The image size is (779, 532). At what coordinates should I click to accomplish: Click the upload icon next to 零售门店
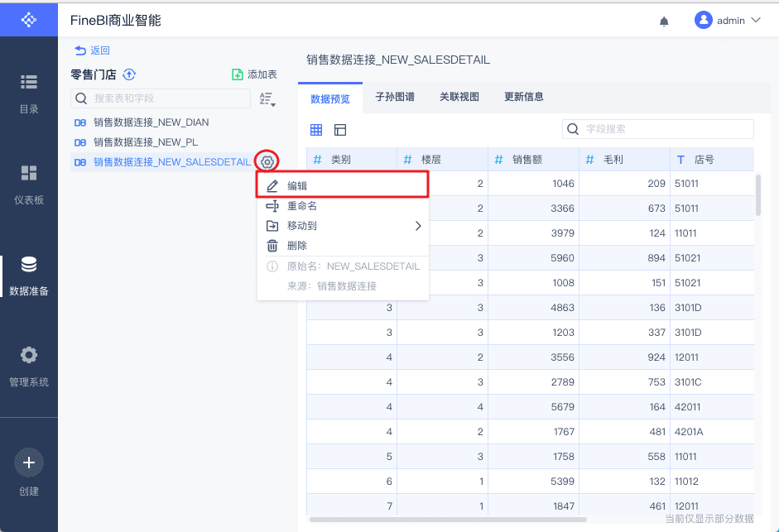coord(129,74)
